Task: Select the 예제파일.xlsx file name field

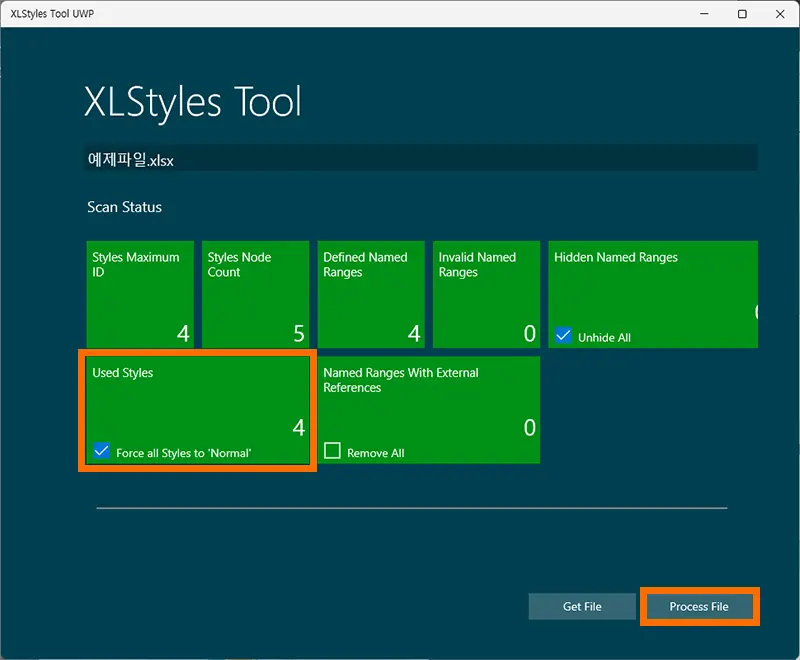Action: [x=421, y=158]
